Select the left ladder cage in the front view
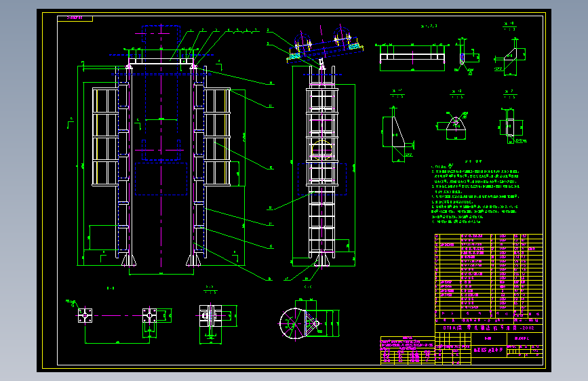 tap(105, 137)
